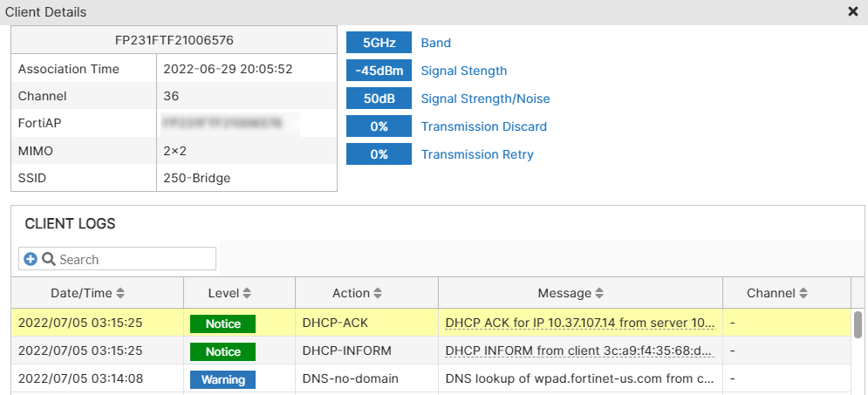Viewport: 868px width, 395px height.
Task: Open the Transmission Retry link
Action: pyautogui.click(x=477, y=154)
